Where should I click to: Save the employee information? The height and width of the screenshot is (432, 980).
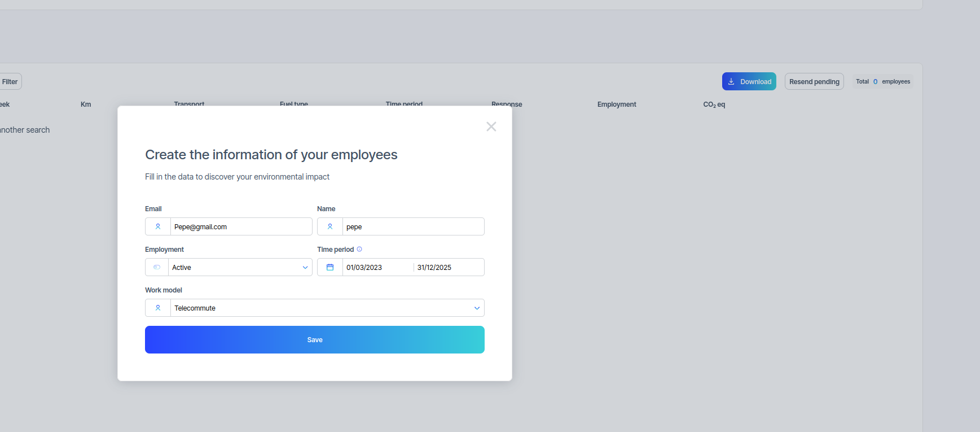pyautogui.click(x=315, y=339)
